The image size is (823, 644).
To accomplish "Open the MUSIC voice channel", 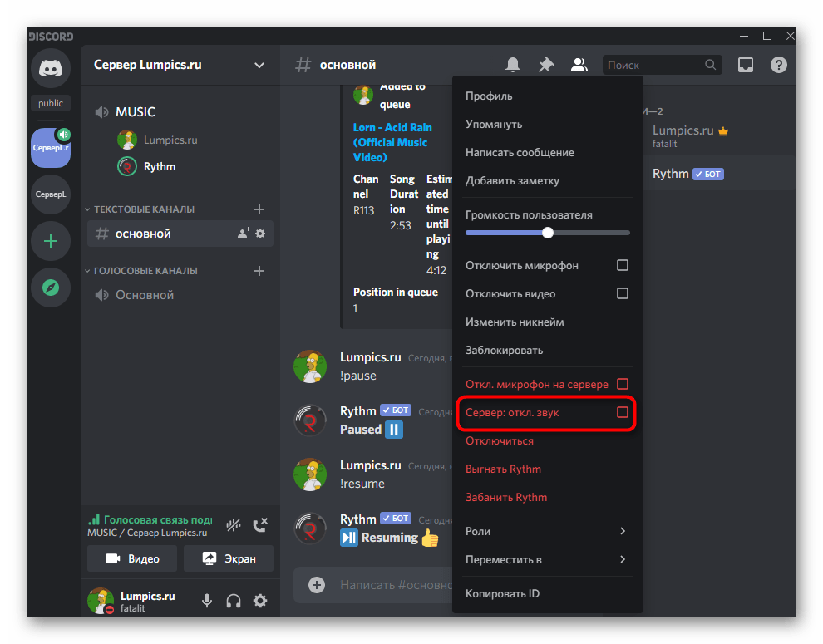I will coord(180,112).
